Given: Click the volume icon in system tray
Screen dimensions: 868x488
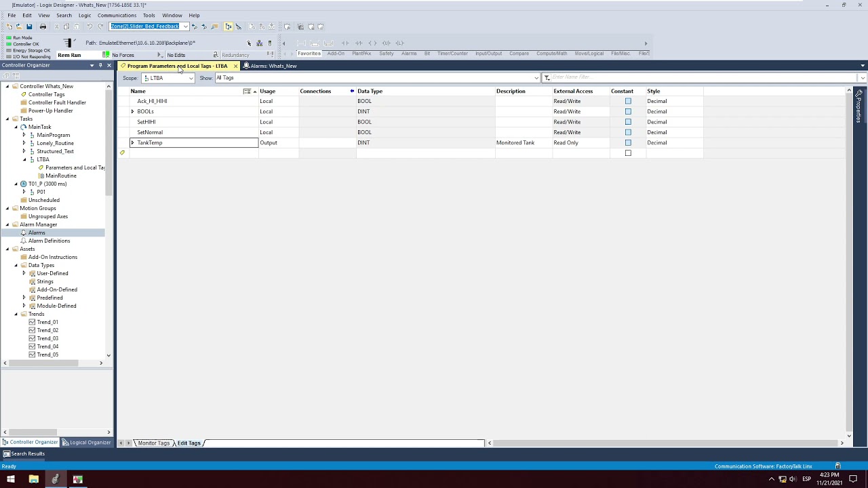Looking at the screenshot, I should 793,479.
